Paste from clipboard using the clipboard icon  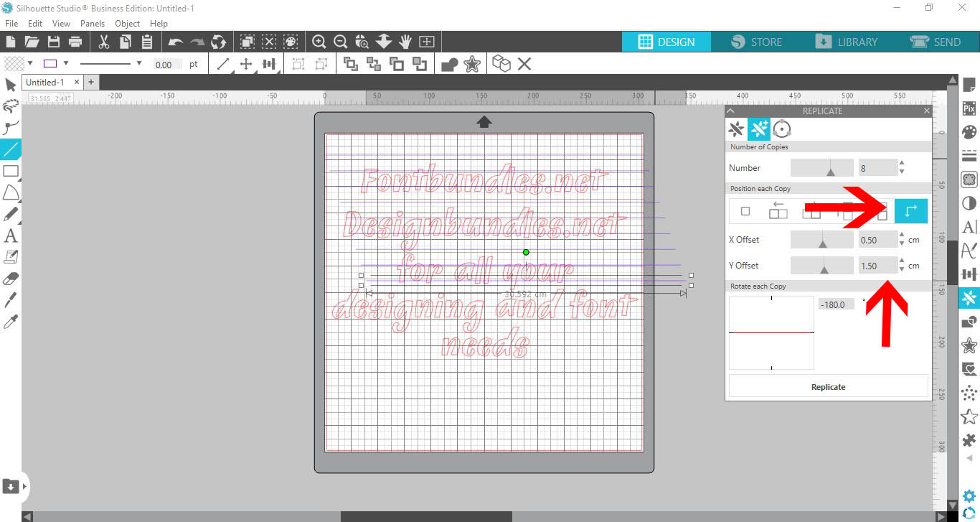pyautogui.click(x=146, y=42)
